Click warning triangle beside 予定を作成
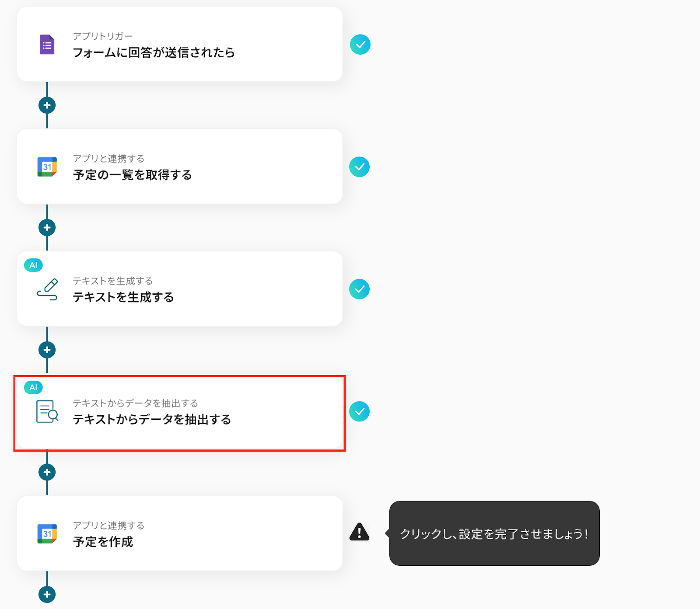Viewport: 700px width, 609px height. 359,532
